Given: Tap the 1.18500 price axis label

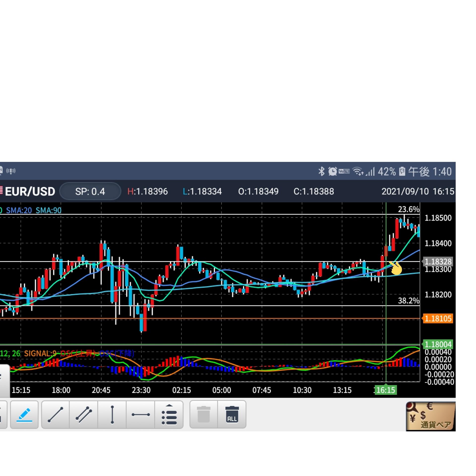Looking at the screenshot, I should tap(438, 218).
